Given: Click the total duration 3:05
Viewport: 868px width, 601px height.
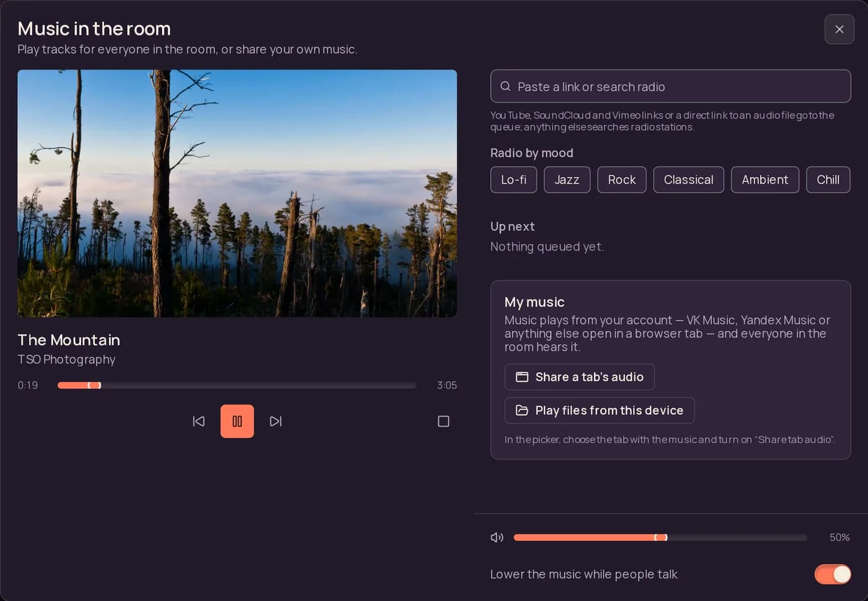Looking at the screenshot, I should (x=447, y=385).
